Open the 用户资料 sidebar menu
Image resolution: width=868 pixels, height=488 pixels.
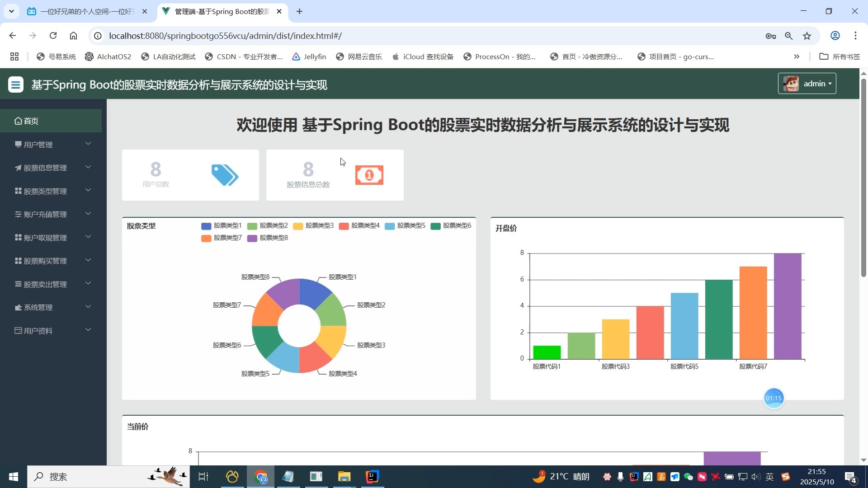(x=51, y=331)
